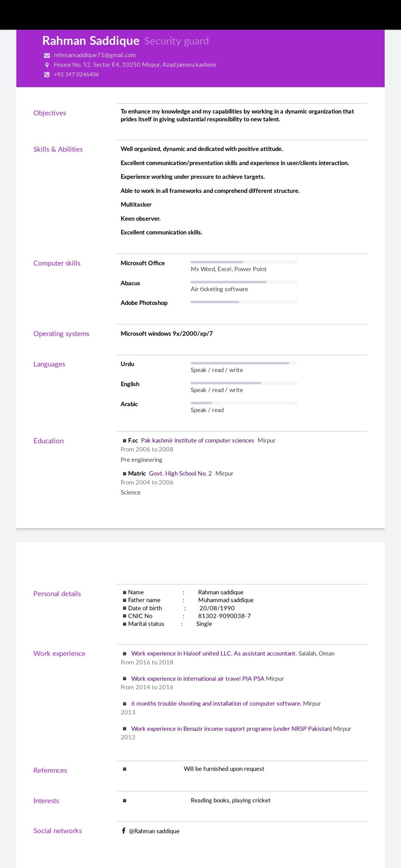
Task: Click the Facebook icon under Social networks
Action: pos(124,831)
